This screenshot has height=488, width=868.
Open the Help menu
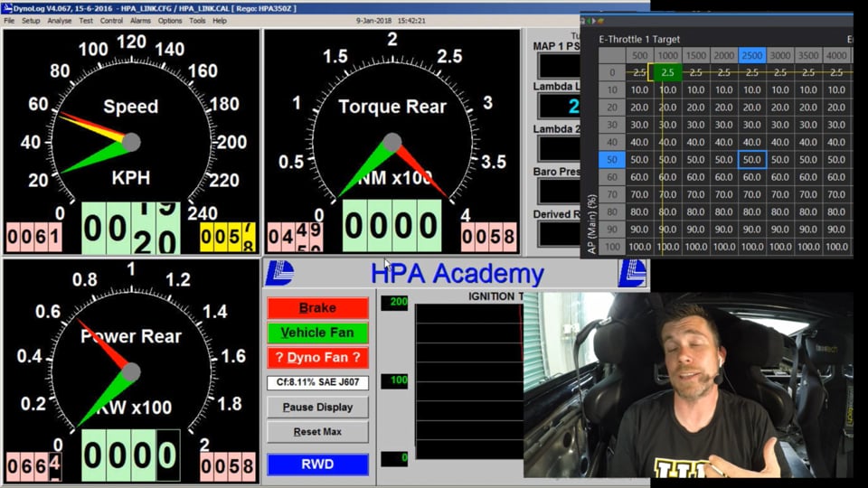(220, 21)
